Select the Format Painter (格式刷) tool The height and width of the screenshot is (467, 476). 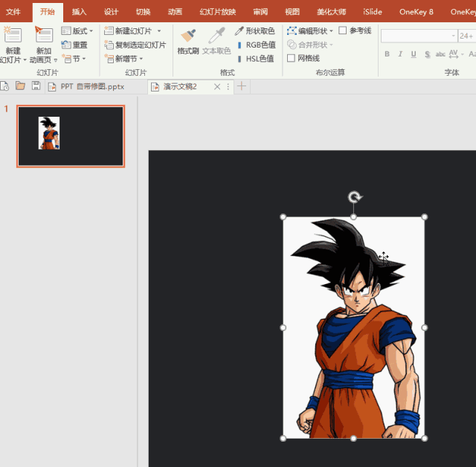click(x=188, y=42)
